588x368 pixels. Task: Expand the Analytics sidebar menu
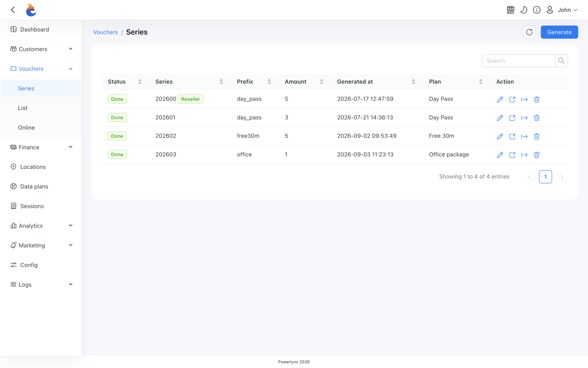[41, 226]
